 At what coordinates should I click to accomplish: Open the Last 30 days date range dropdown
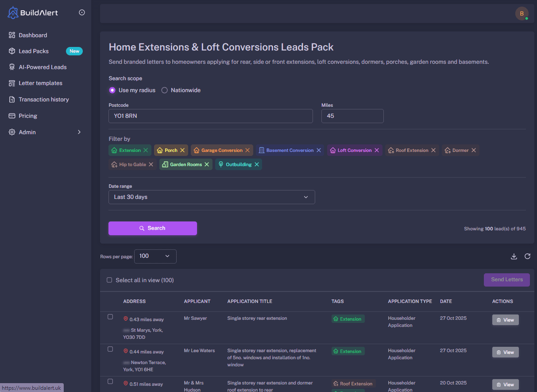click(212, 197)
